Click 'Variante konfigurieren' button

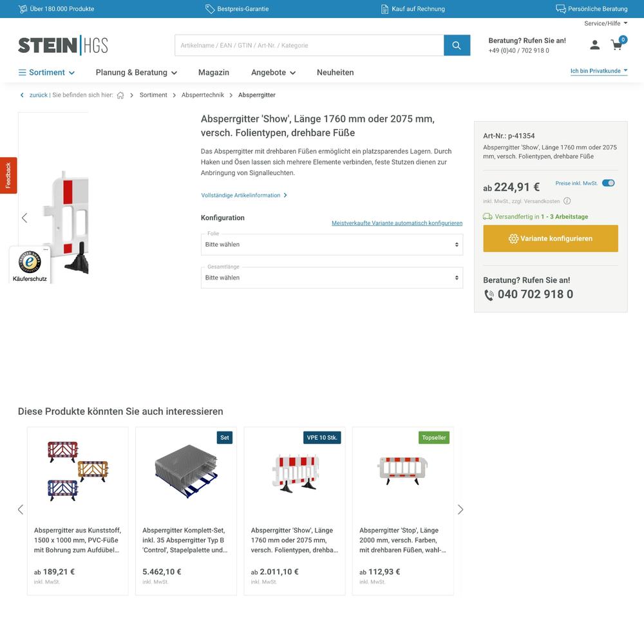pyautogui.click(x=551, y=238)
